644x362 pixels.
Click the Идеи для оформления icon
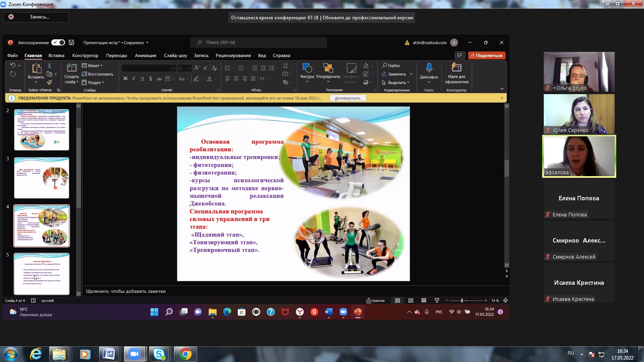[x=456, y=67]
